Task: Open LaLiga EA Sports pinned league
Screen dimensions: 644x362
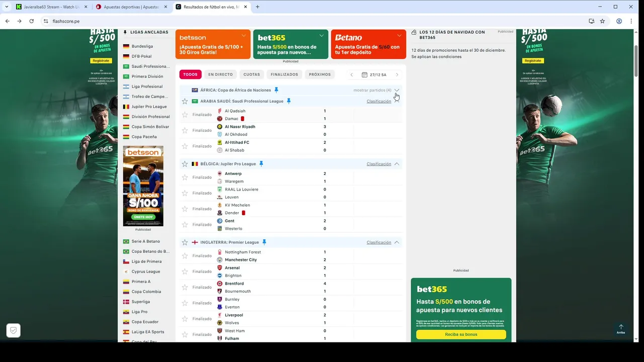Action: (x=147, y=332)
